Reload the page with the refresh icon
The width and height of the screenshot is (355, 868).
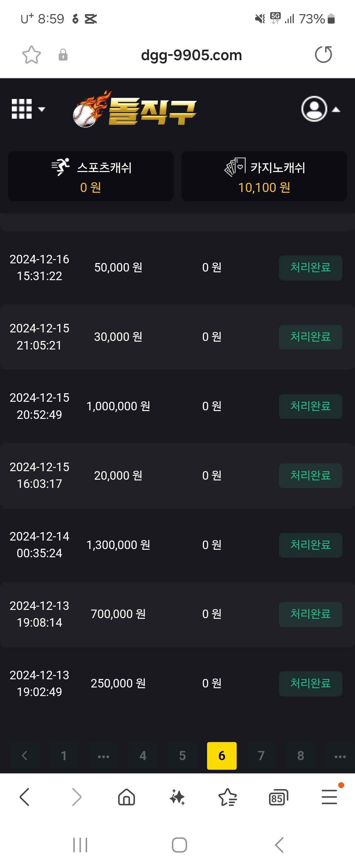coord(323,55)
